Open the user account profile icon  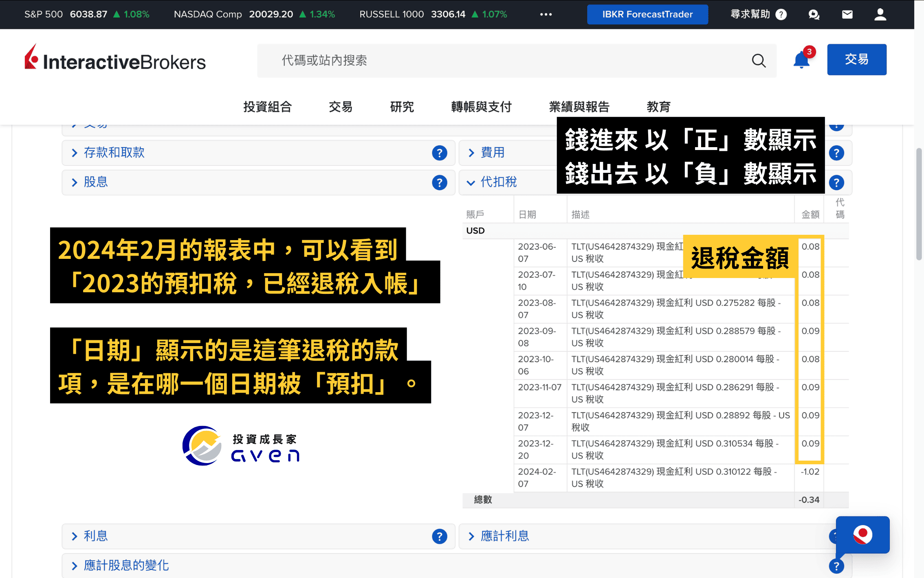tap(880, 14)
